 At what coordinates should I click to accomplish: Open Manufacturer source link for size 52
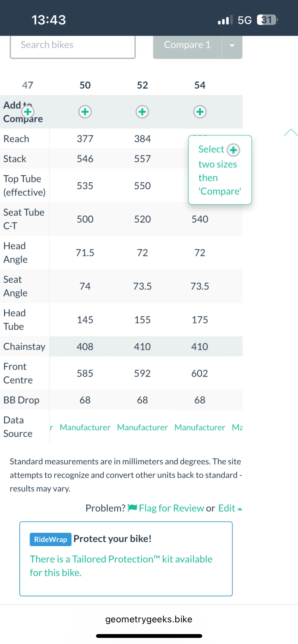(142, 427)
